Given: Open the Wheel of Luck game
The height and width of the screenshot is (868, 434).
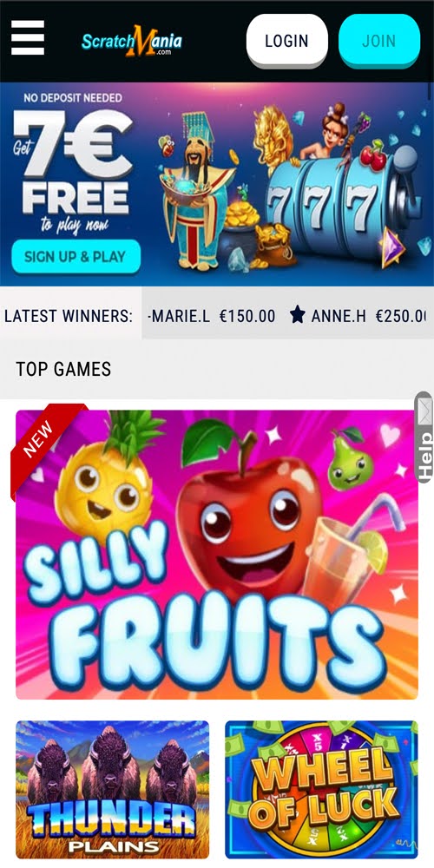Looking at the screenshot, I should [x=322, y=789].
